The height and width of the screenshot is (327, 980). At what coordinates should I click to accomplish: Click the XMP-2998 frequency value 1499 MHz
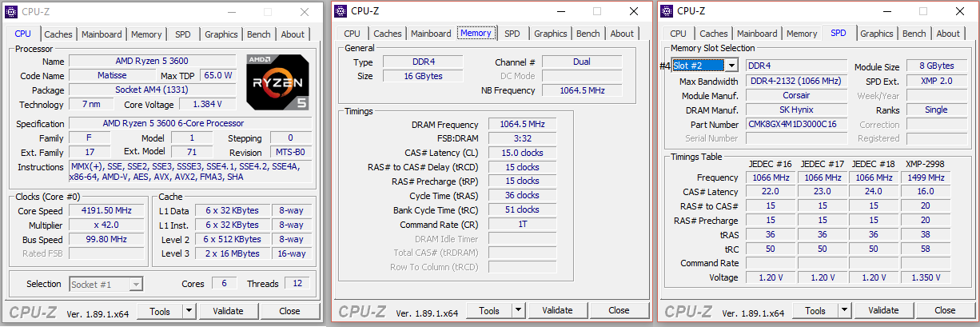coord(926,177)
